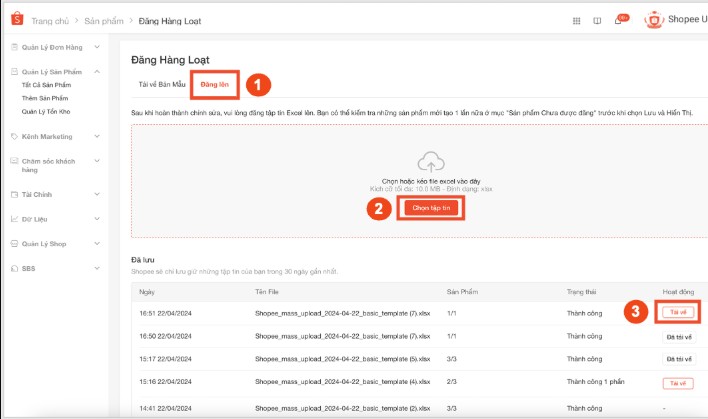Expand the Kênh Marketing chevron
Screen dimensions: 708x419
coord(97,136)
